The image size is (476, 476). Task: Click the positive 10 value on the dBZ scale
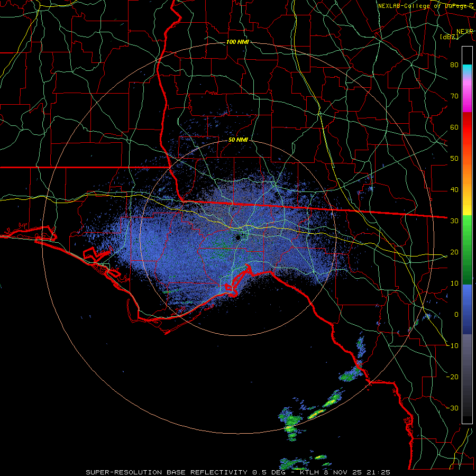[454, 283]
